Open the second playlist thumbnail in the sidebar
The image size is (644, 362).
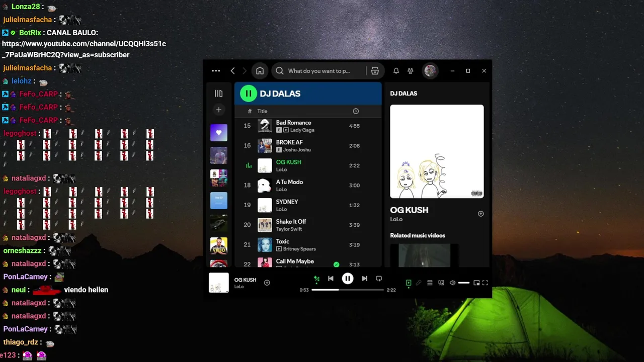[x=218, y=155]
